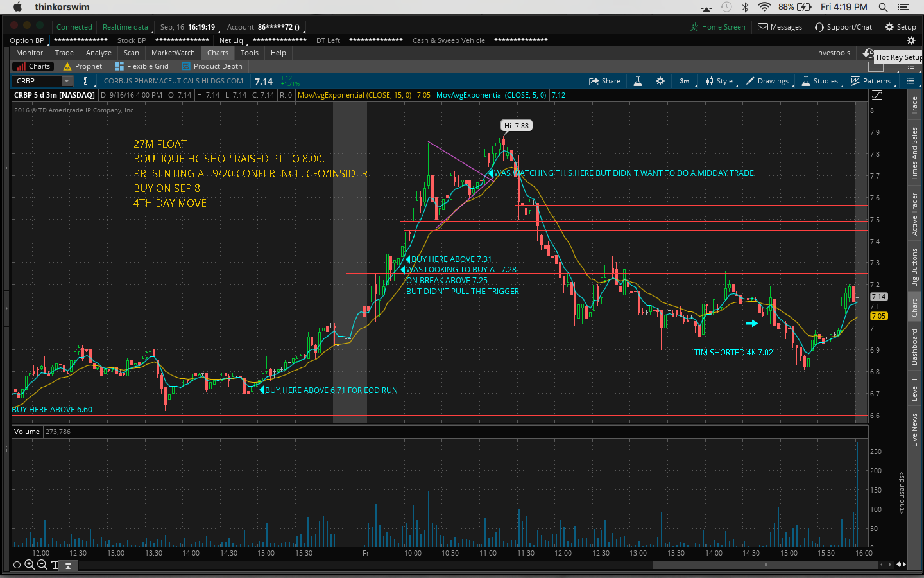Open Support/Chat
The image size is (924, 578).
pyautogui.click(x=843, y=27)
